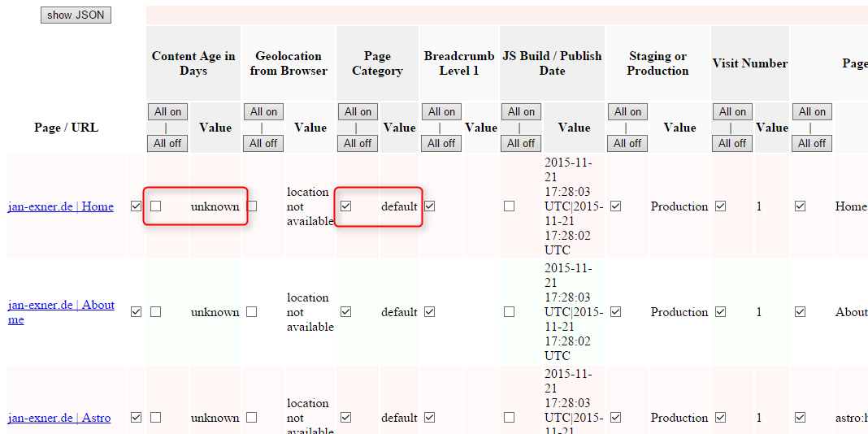Check Geolocation checkbox in About me row
Image resolution: width=868 pixels, height=434 pixels.
tap(252, 312)
